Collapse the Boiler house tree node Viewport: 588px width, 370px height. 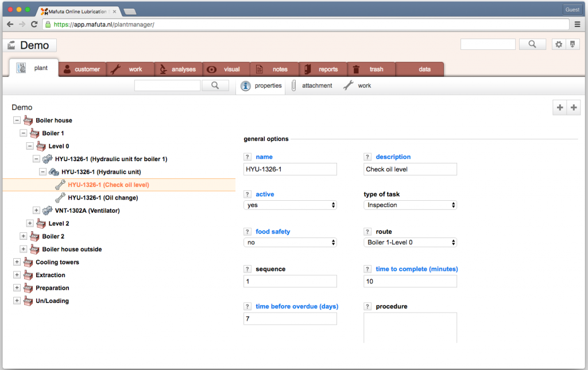(x=17, y=120)
